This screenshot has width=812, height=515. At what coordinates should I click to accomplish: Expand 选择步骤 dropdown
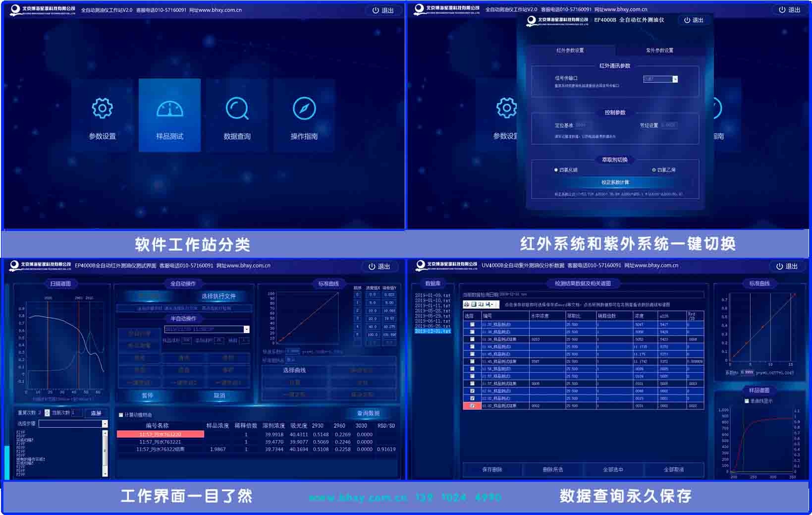tap(105, 424)
